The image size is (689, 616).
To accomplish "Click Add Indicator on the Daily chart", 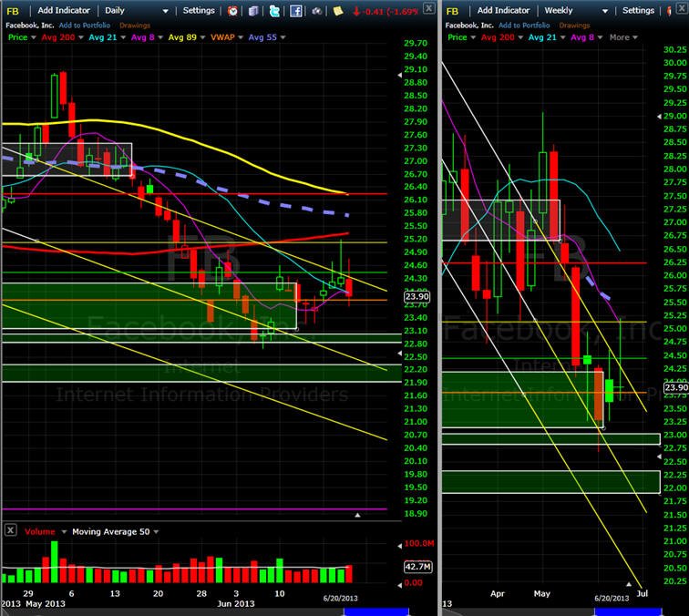I will pyautogui.click(x=64, y=11).
